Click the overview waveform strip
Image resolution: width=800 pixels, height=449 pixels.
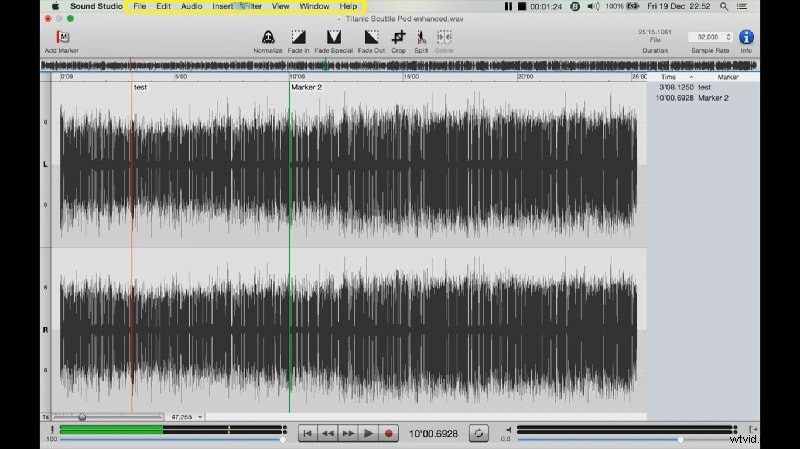tap(399, 65)
